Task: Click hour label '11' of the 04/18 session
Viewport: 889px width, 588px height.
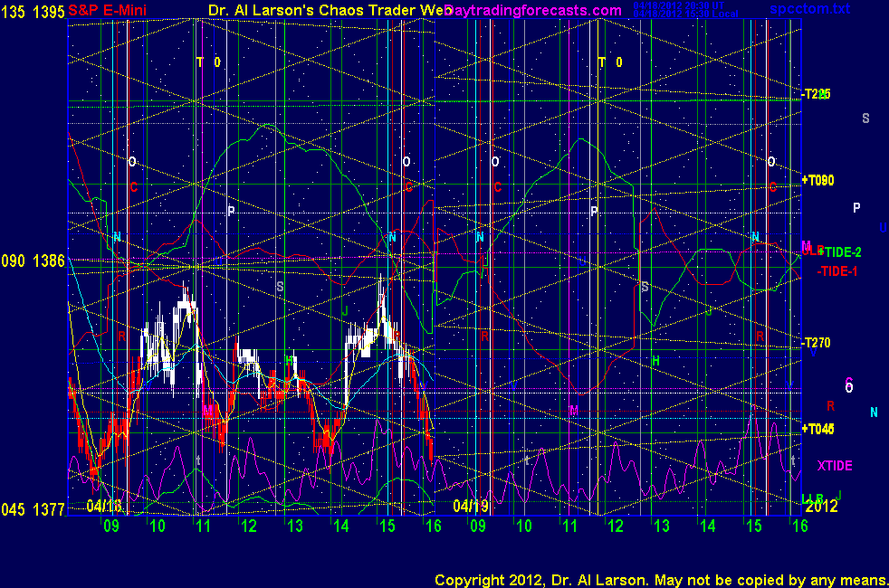Action: click(x=204, y=526)
